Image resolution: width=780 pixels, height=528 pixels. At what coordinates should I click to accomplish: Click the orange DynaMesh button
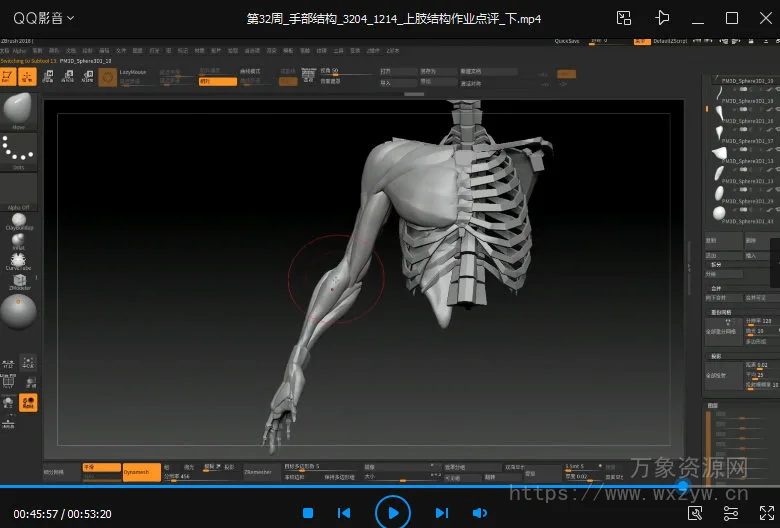coord(141,472)
